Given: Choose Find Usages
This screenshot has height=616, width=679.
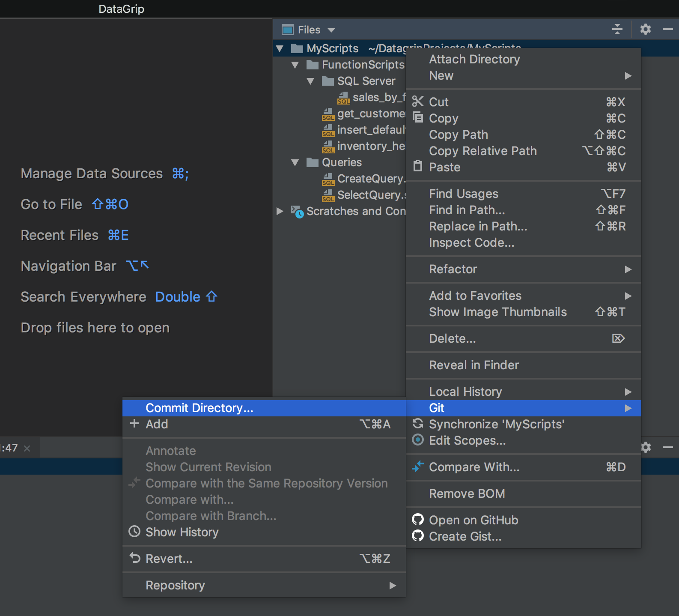Looking at the screenshot, I should pos(524,194).
